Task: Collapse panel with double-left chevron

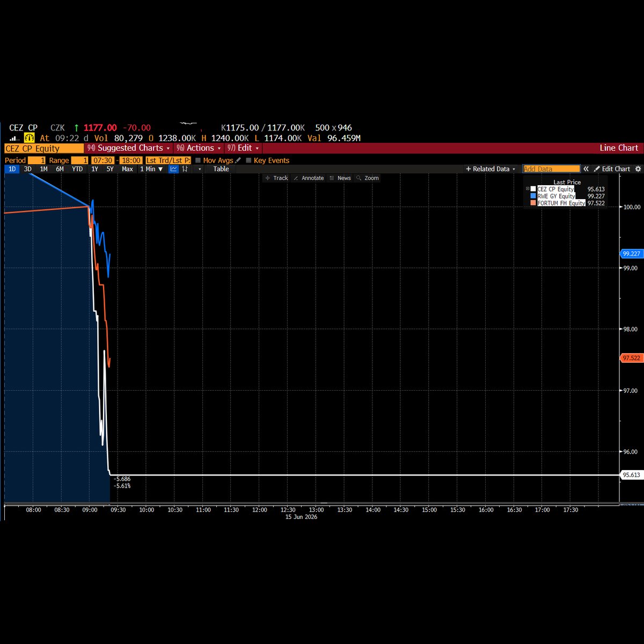Action: pos(587,169)
